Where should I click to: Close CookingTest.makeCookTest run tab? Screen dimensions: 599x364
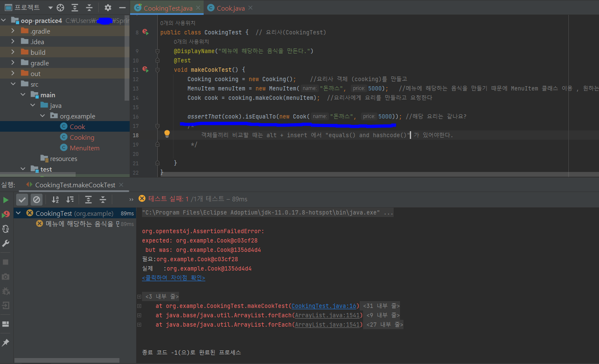click(121, 185)
